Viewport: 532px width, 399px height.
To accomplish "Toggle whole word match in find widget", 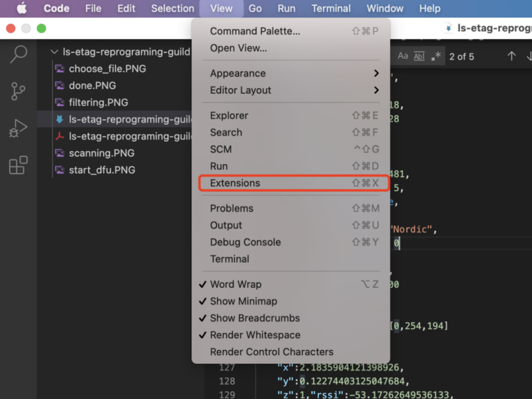I will tap(419, 56).
